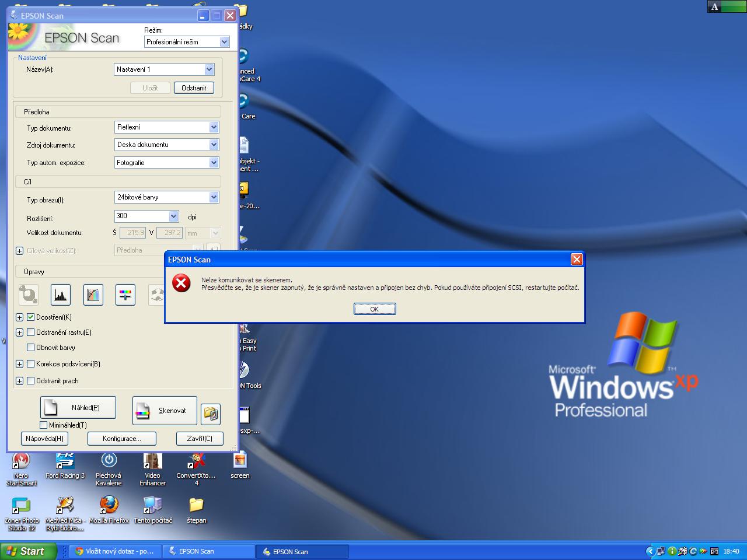Screen dimensions: 747x560
Task: Open file save settings folder icon
Action: click(x=211, y=414)
